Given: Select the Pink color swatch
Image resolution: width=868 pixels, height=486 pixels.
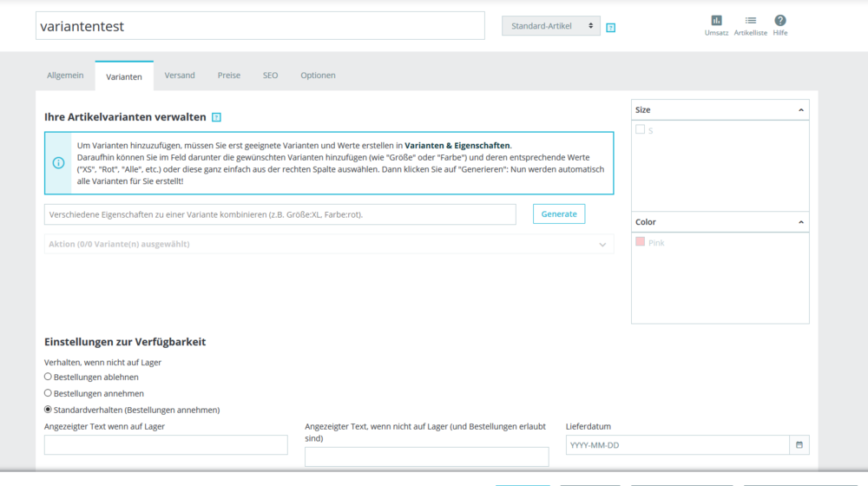Looking at the screenshot, I should (640, 241).
